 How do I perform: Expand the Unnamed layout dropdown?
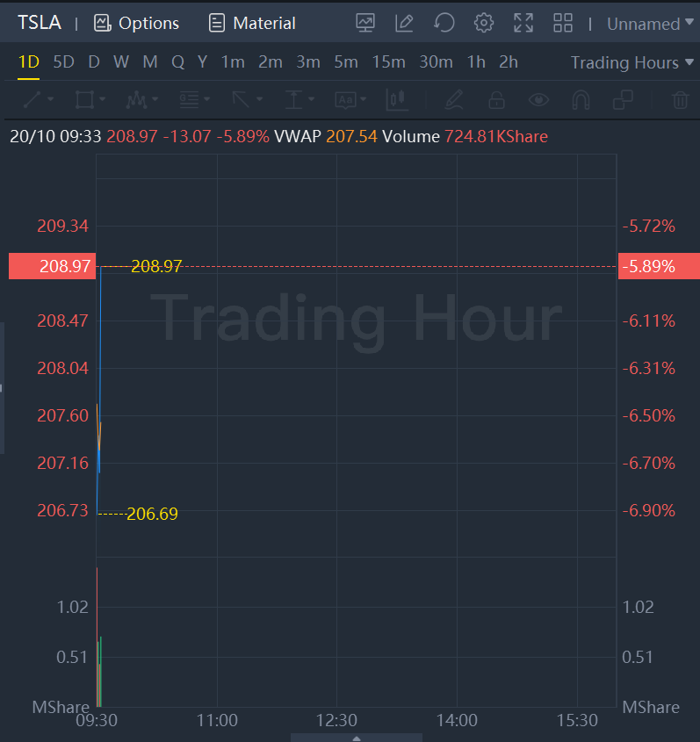click(x=649, y=24)
